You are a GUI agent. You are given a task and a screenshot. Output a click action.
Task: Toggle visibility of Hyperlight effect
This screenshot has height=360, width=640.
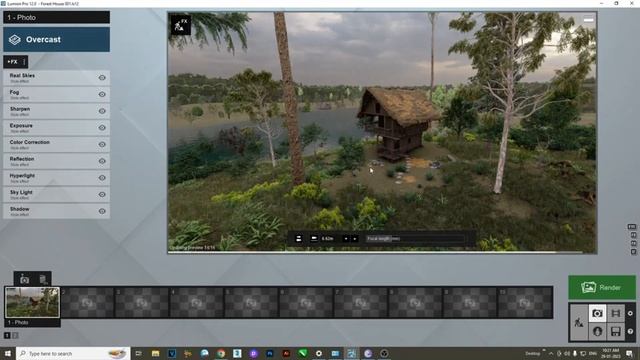[x=102, y=178]
